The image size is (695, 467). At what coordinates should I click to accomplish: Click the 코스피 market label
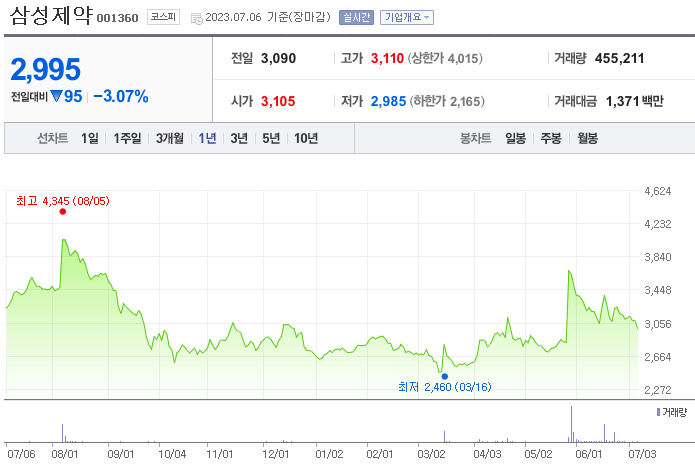click(163, 17)
